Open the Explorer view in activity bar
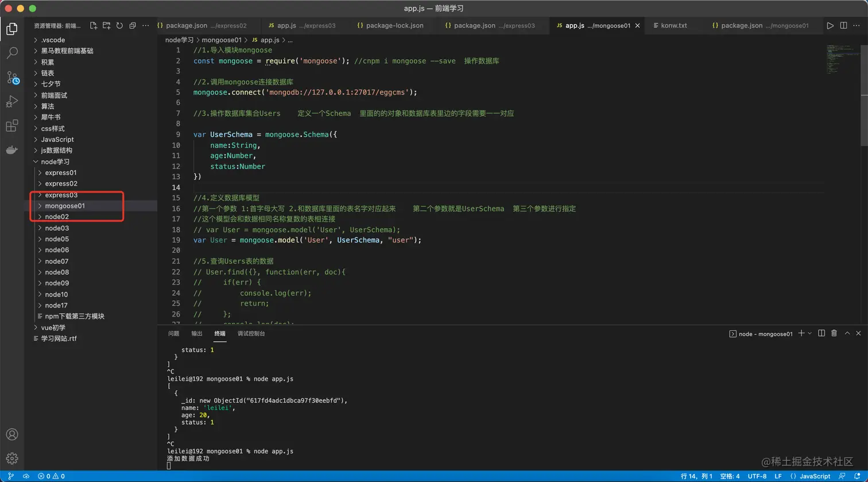This screenshot has height=482, width=868. [11, 29]
